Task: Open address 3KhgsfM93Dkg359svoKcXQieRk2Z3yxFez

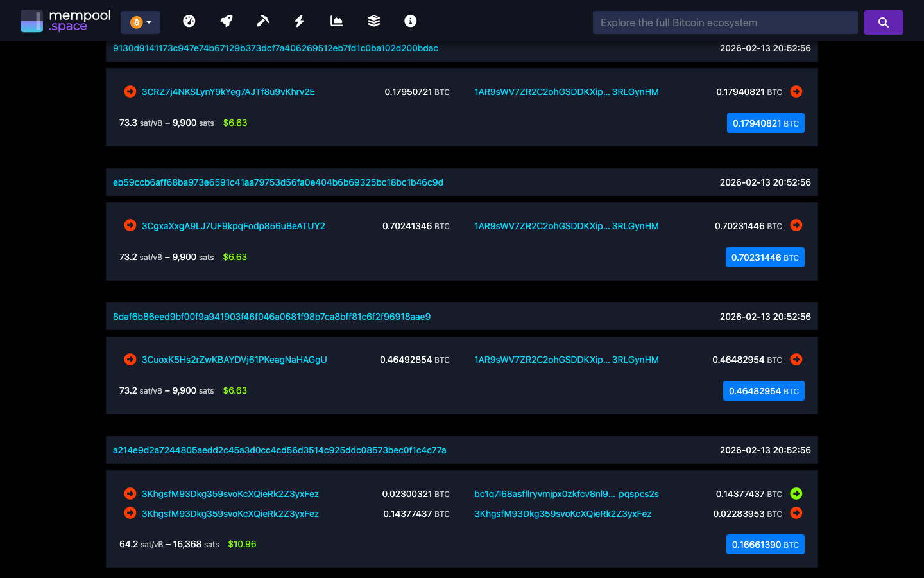Action: (230, 494)
